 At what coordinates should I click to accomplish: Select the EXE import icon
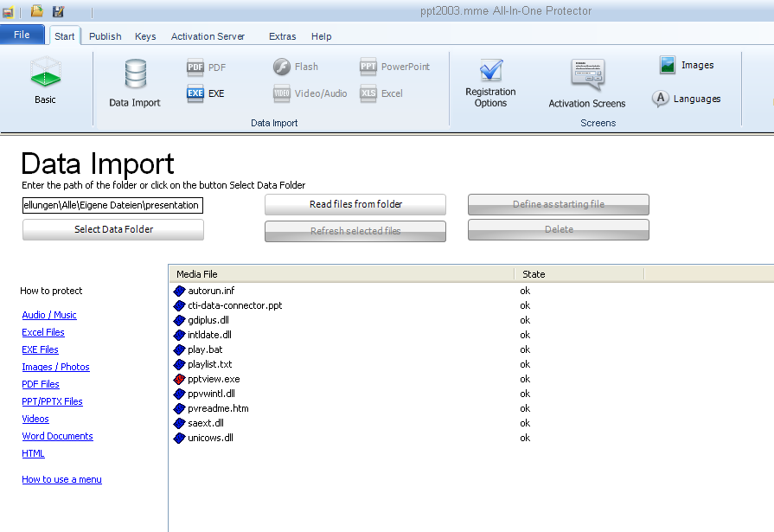tap(195, 93)
